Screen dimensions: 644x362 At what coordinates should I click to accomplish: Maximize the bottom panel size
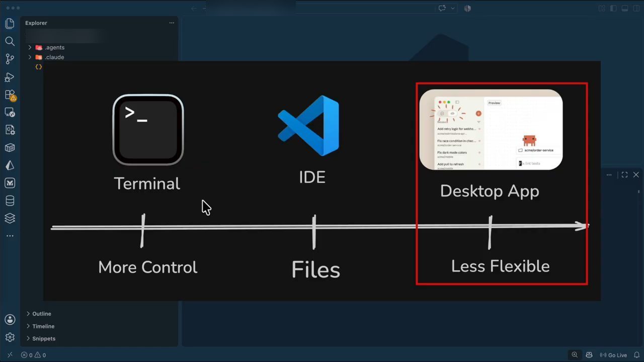[624, 175]
